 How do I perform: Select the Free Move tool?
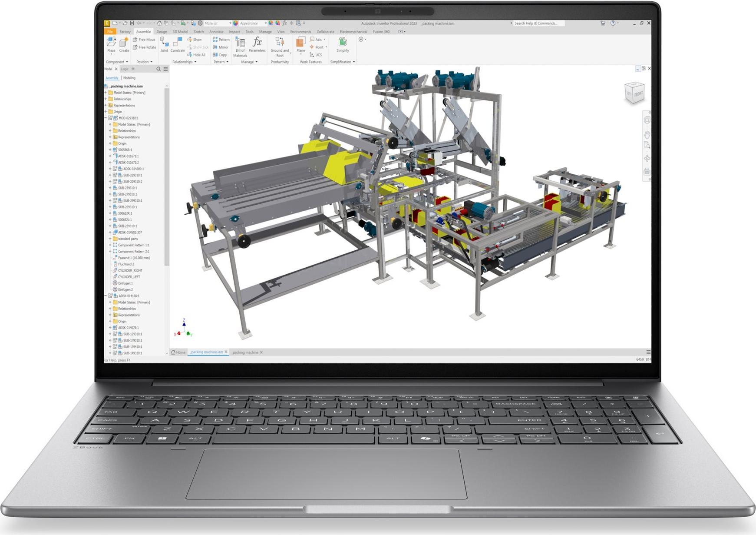[x=144, y=40]
